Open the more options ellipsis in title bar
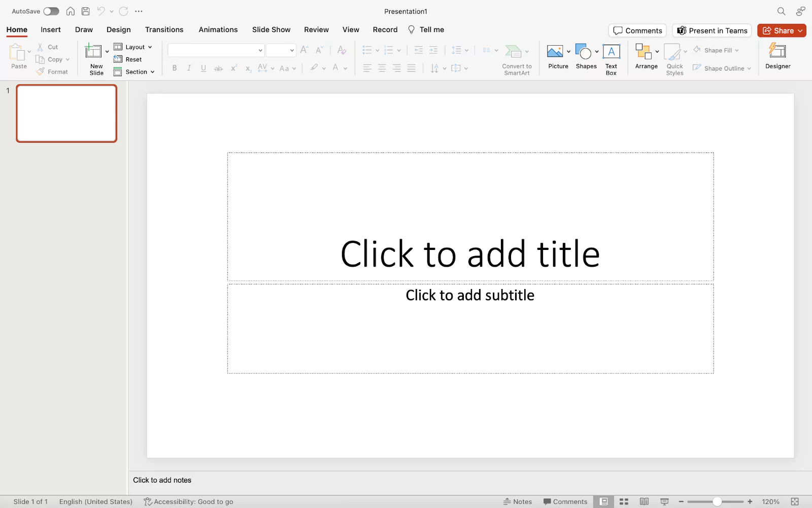This screenshot has width=812, height=508. click(139, 11)
